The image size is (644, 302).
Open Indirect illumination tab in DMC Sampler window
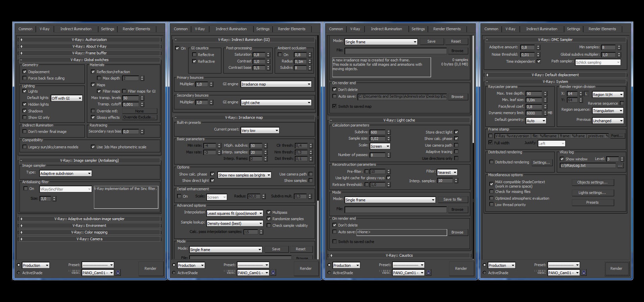(x=542, y=29)
